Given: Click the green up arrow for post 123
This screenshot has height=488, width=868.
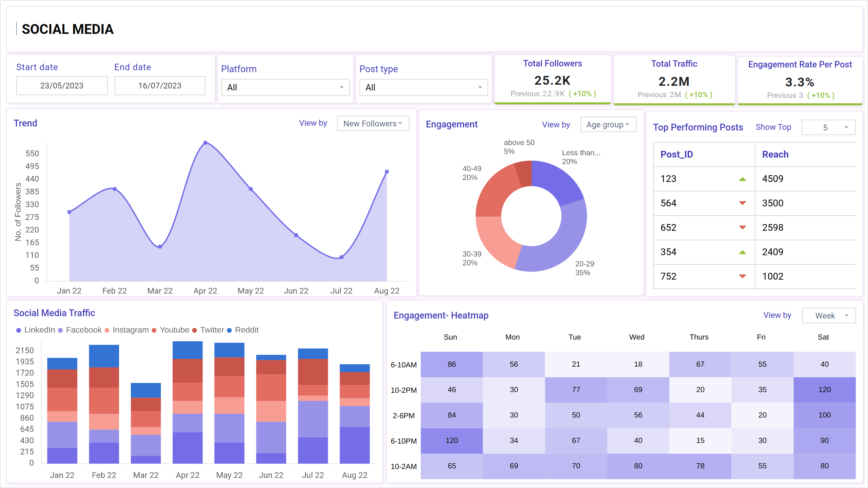Looking at the screenshot, I should (x=742, y=179).
